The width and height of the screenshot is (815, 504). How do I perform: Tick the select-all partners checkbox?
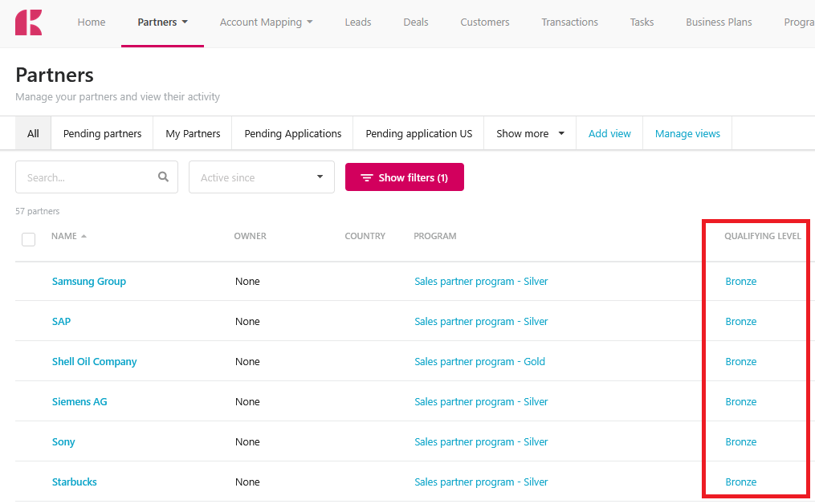[x=29, y=239]
